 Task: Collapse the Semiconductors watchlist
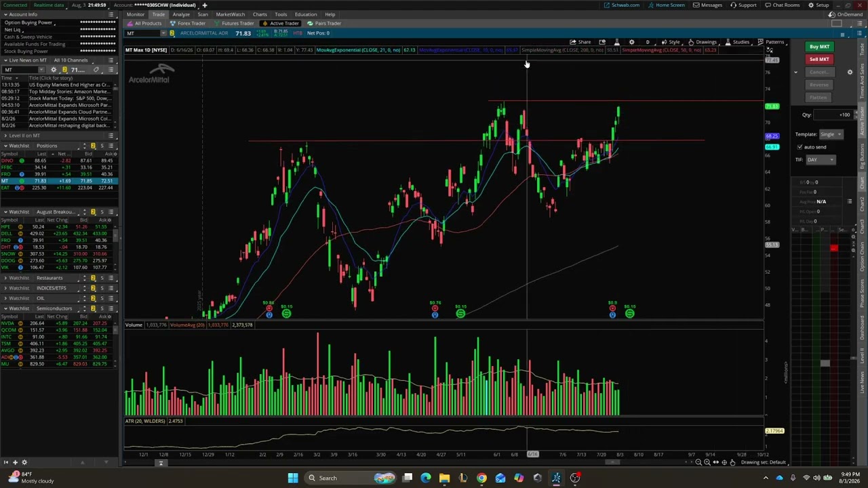click(x=5, y=308)
